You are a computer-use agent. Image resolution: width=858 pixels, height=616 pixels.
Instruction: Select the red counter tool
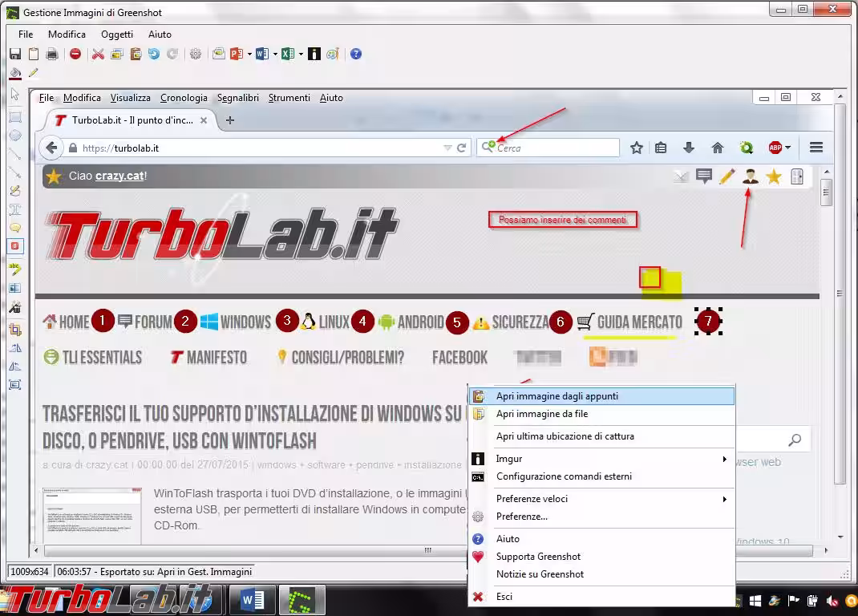pyautogui.click(x=15, y=246)
